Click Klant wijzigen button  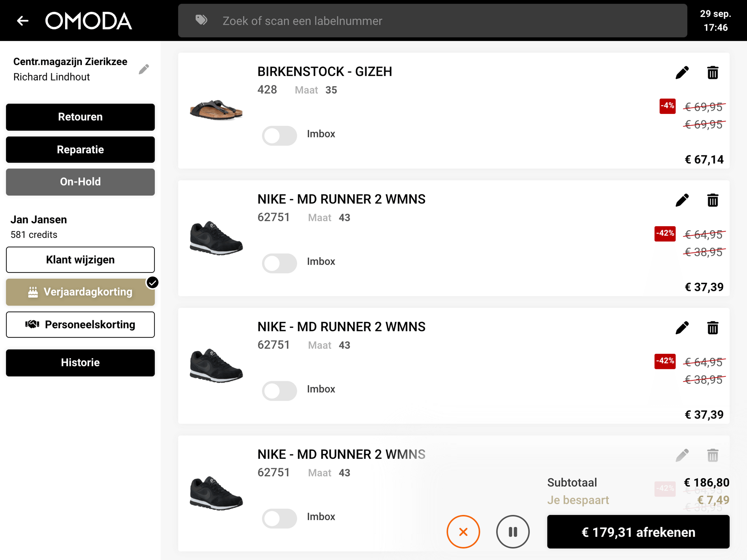pos(80,259)
